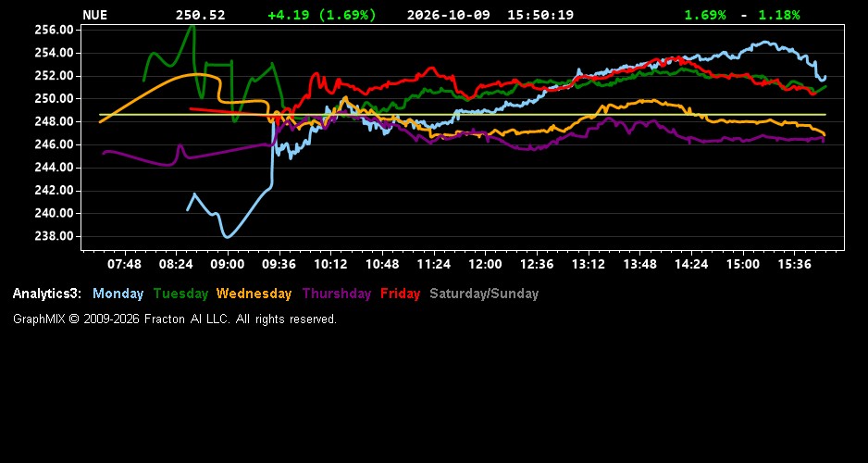Select the Thurshday legend entry
This screenshot has width=868, height=463.
pyautogui.click(x=337, y=294)
